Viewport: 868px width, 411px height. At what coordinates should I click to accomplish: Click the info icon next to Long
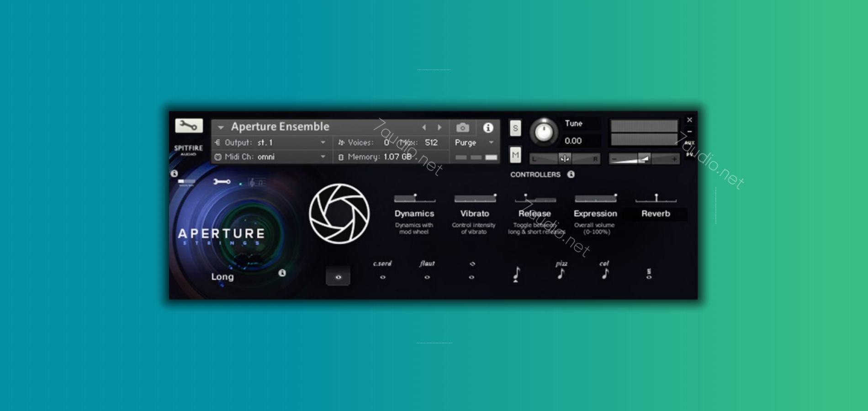(282, 273)
